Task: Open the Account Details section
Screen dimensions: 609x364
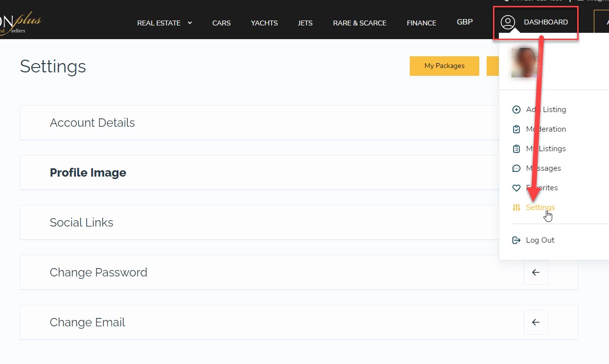Action: tap(92, 123)
